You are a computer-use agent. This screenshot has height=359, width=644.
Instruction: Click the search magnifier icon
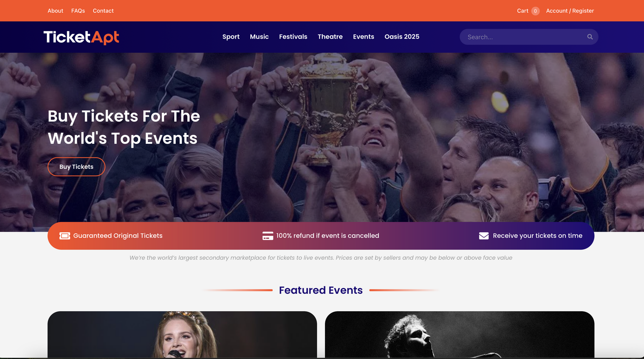(590, 37)
